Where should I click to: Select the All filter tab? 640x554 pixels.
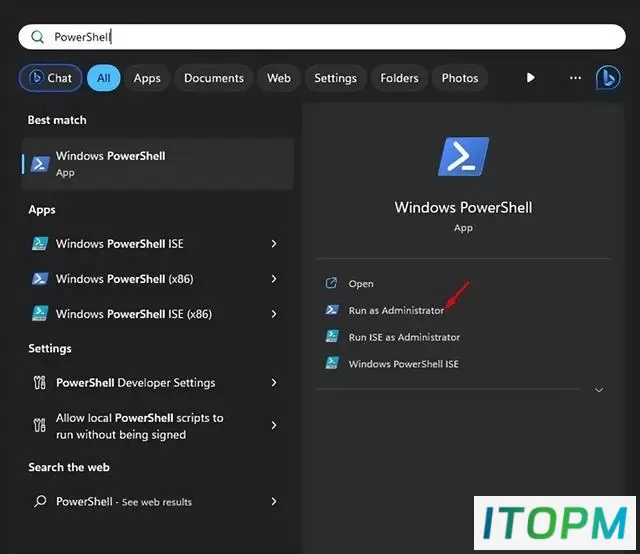click(103, 78)
